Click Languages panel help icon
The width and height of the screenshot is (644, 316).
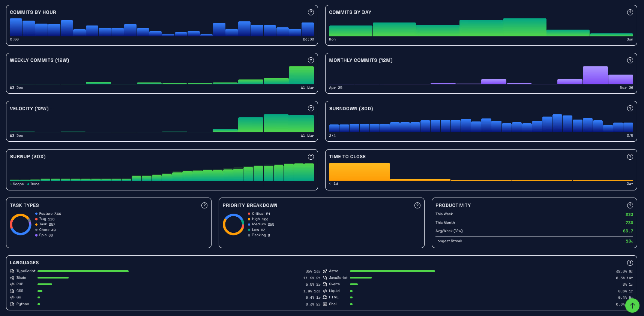pyautogui.click(x=630, y=263)
